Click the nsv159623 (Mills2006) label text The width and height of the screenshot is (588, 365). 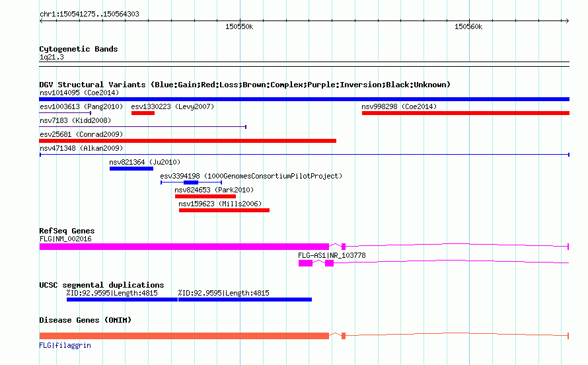220,204
